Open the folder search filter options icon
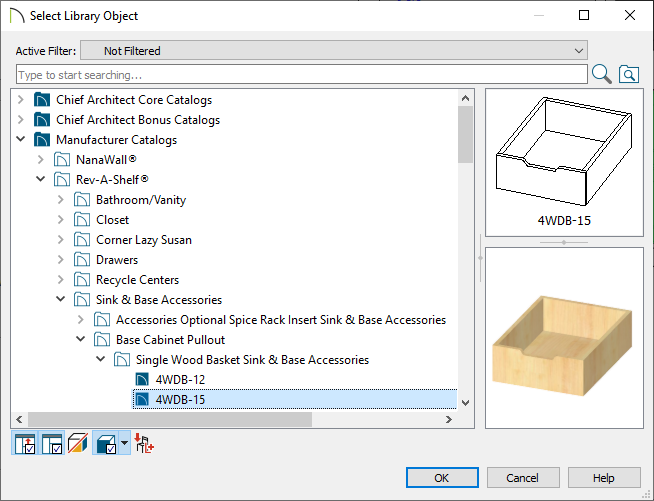654x501 pixels. click(x=629, y=75)
